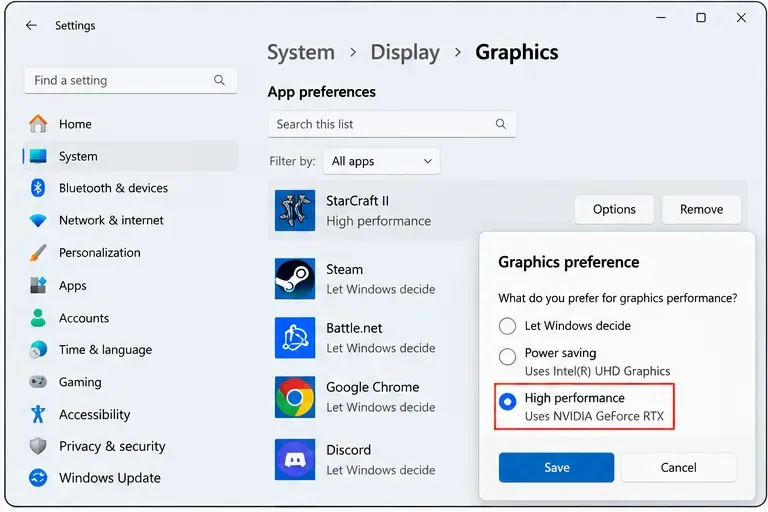Click Remove for StarCraft II
The image size is (768, 512).
pyautogui.click(x=701, y=209)
